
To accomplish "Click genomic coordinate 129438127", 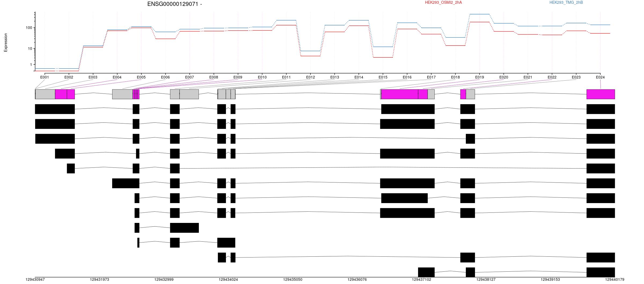I will 486,279.
